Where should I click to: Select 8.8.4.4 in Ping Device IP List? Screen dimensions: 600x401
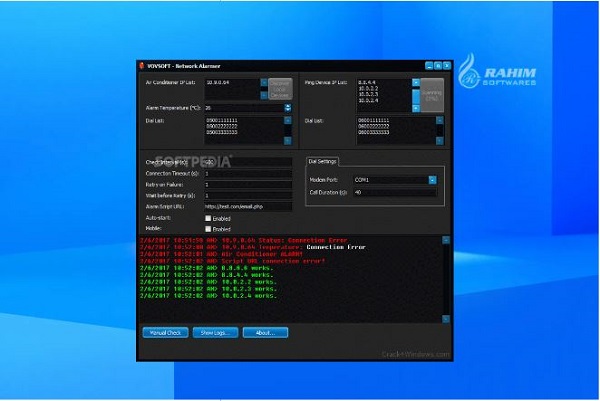[367, 82]
